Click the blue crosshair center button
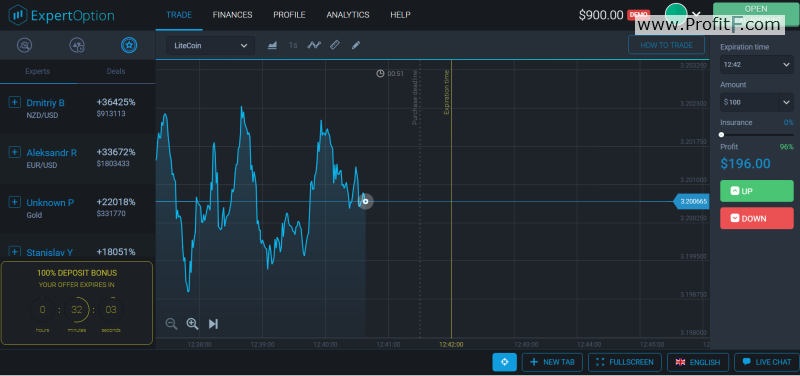 tap(505, 362)
